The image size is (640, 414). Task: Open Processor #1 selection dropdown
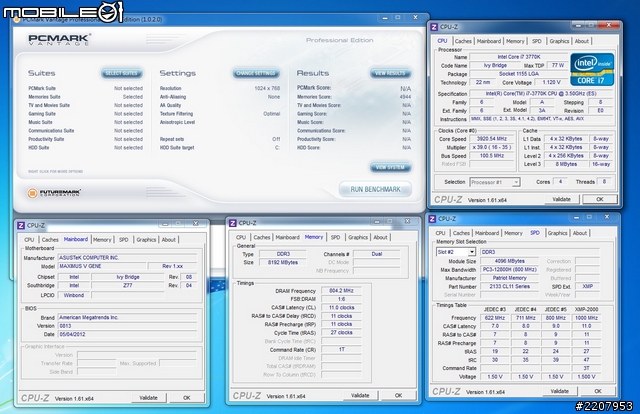(x=495, y=182)
